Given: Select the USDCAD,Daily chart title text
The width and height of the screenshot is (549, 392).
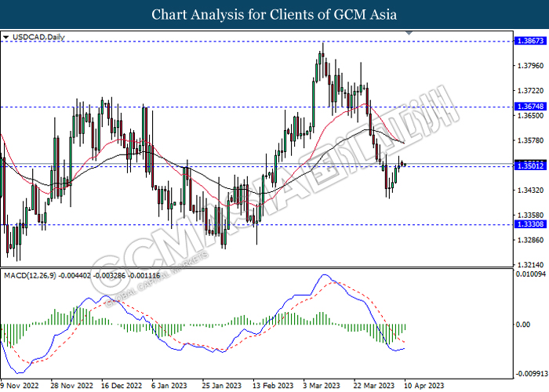Looking at the screenshot, I should point(38,37).
